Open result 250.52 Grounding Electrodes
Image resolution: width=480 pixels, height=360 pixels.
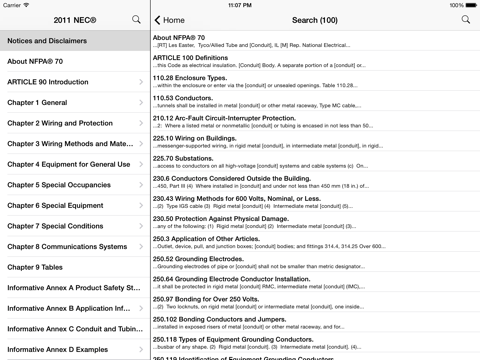[316, 262]
